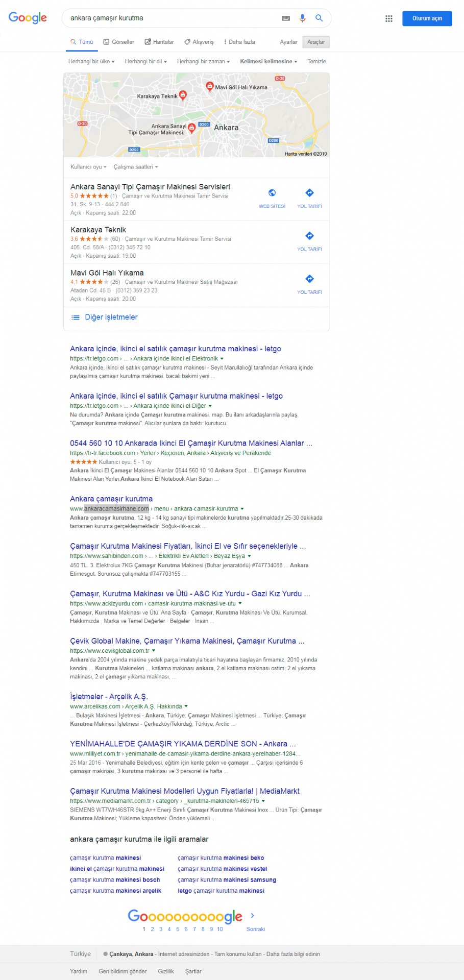Select related search 'çamaşır kurutma makinesi bosch'
This screenshot has height=980, width=464.
click(x=115, y=880)
